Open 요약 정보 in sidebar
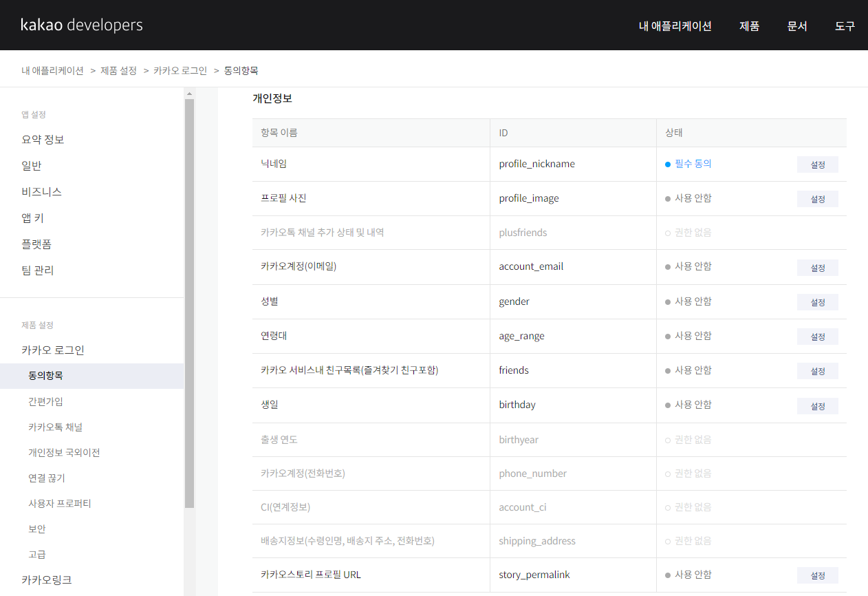 43,140
